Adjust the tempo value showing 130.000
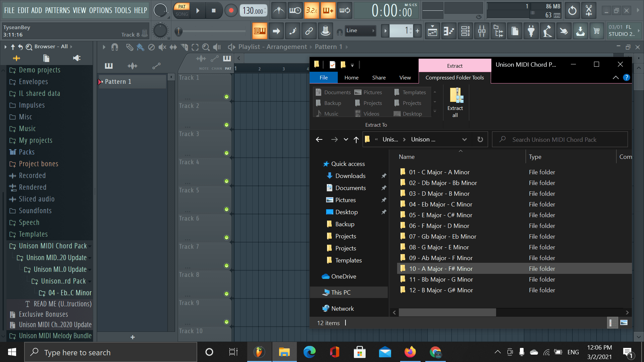 pos(254,10)
